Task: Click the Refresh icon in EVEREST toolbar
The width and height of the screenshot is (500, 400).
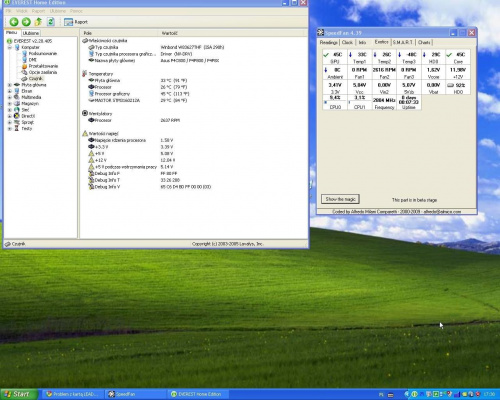Action: coord(50,22)
